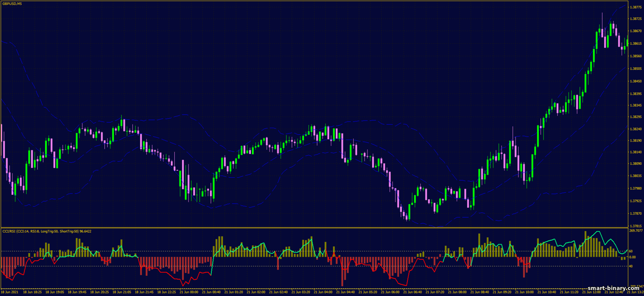This screenshot has width=644, height=296.
Task: Click the 1.38615 price label
Action: pos(635,44)
